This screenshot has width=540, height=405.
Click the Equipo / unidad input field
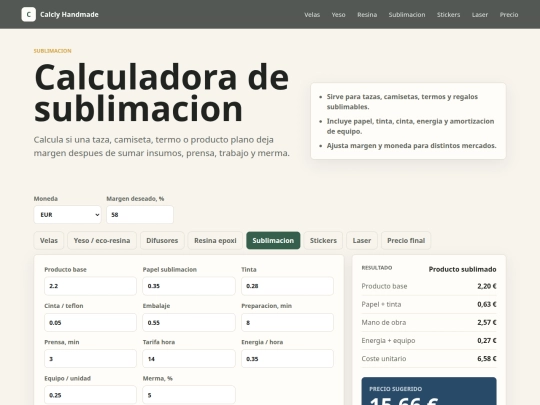click(90, 395)
